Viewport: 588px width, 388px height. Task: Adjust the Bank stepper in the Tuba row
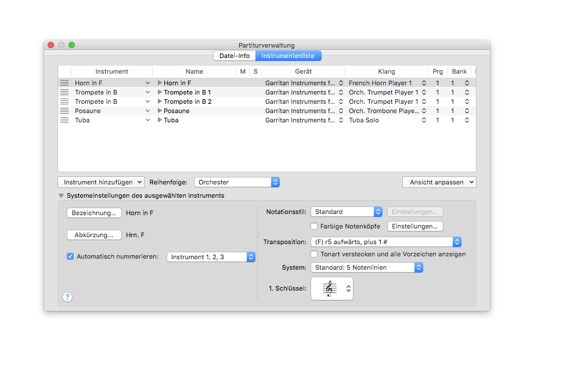(467, 120)
